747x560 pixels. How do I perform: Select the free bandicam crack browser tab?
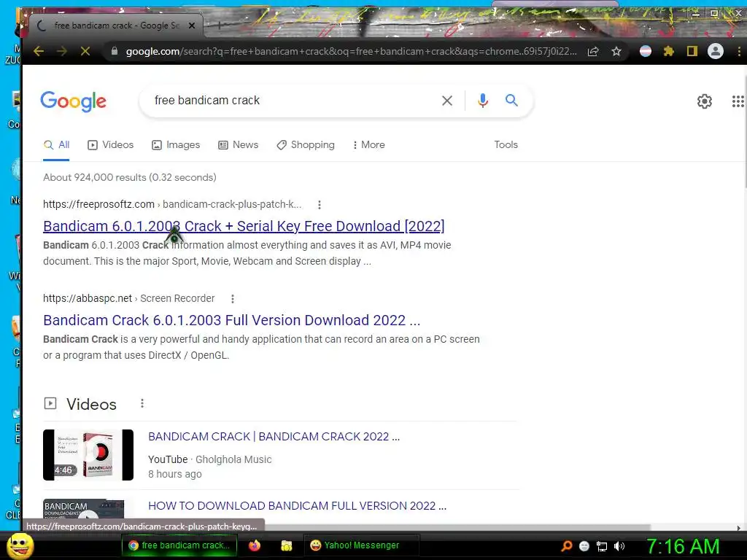click(x=116, y=26)
